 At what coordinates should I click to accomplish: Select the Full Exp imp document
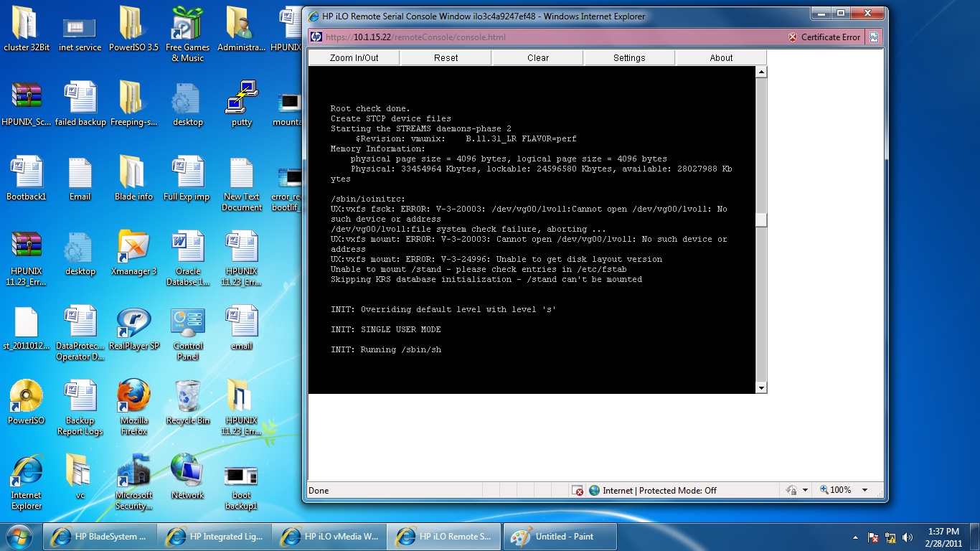coord(187,179)
